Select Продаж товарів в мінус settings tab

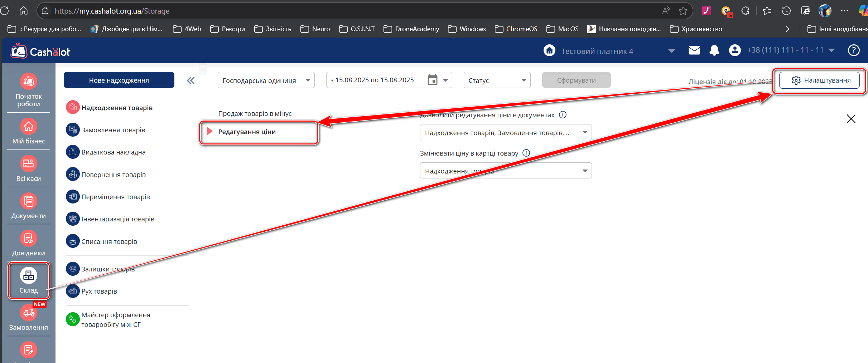255,113
